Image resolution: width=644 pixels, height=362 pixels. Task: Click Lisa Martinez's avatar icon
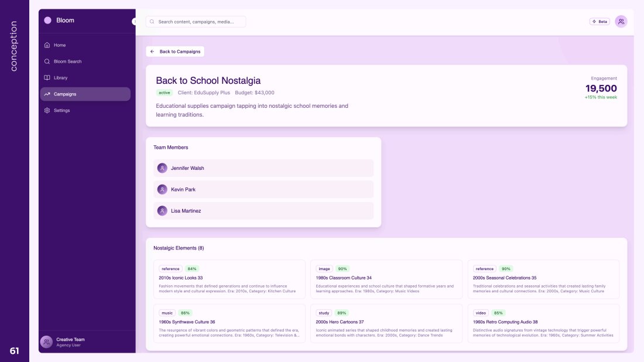[x=162, y=211]
